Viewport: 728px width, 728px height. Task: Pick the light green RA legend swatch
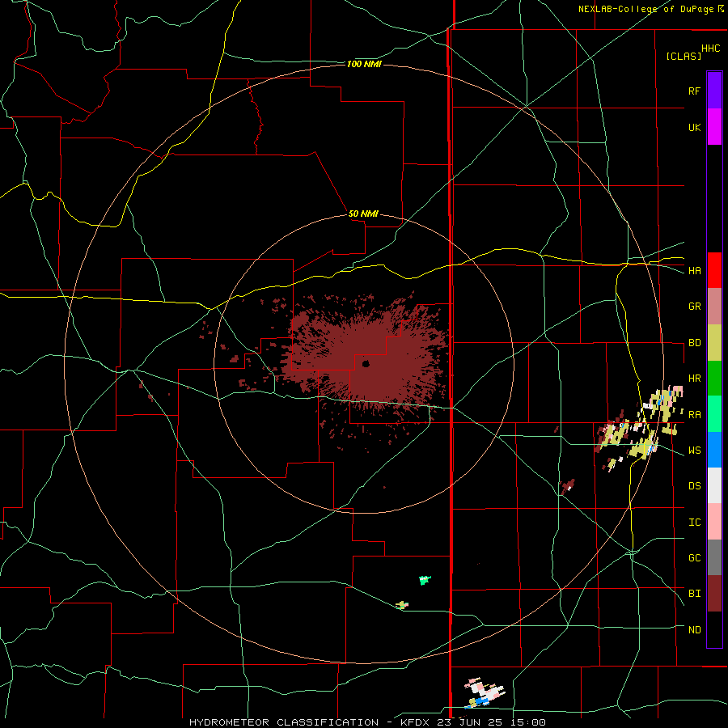click(714, 414)
